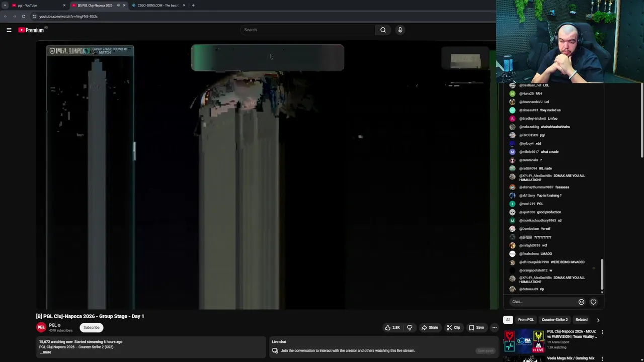Open options for Veela Mega Mix video
Image resolution: width=644 pixels, height=362 pixels.
(602, 359)
